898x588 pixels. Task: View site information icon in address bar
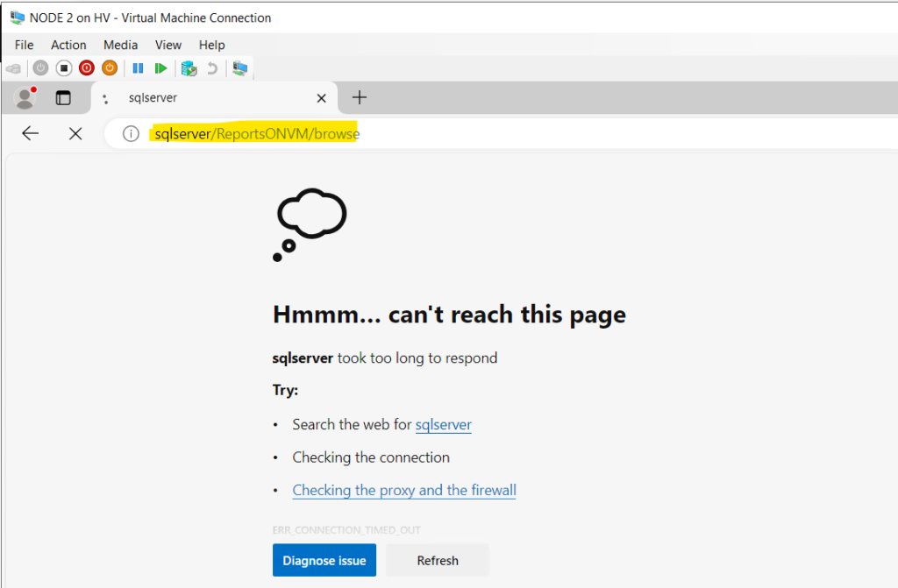[131, 133]
